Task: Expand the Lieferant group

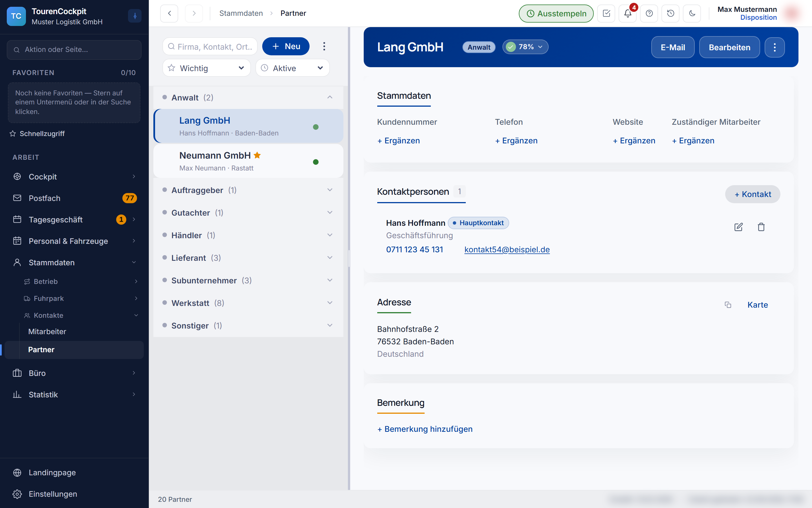Action: coord(248,258)
